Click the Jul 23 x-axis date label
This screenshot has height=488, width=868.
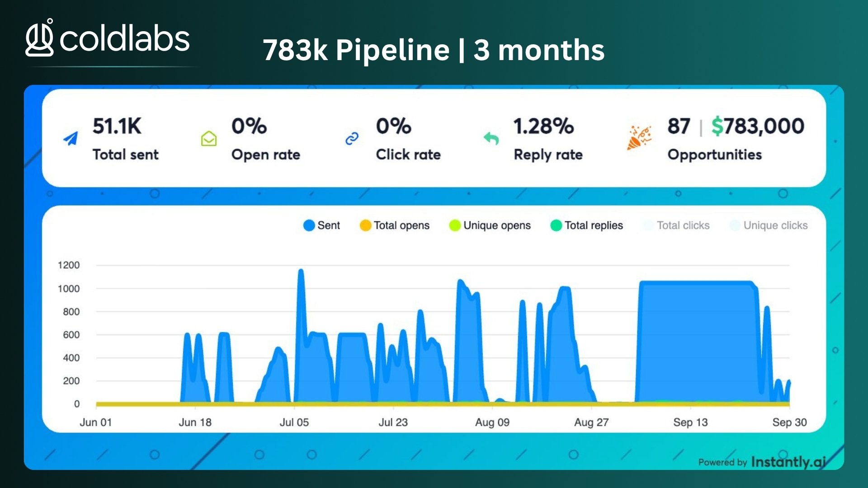click(x=393, y=422)
